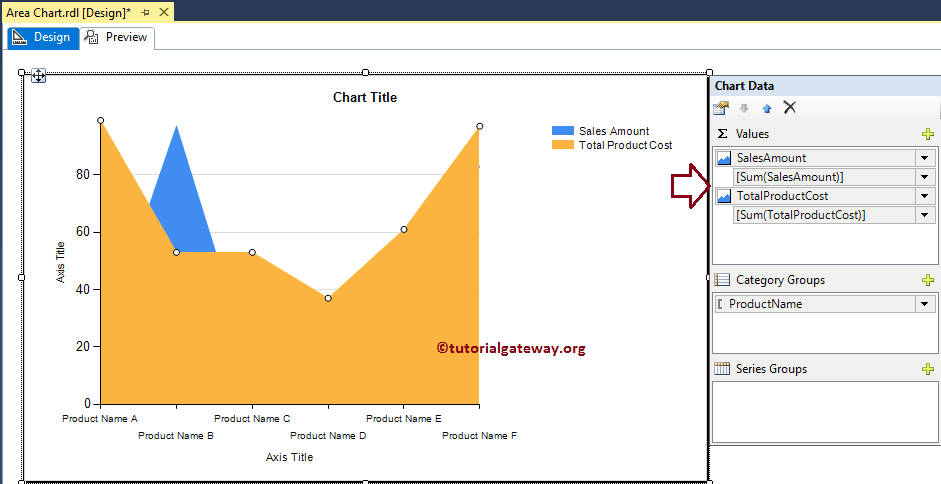Select the Sales Amount legend label
Viewport: 941px width, 484px height.
pyautogui.click(x=614, y=131)
